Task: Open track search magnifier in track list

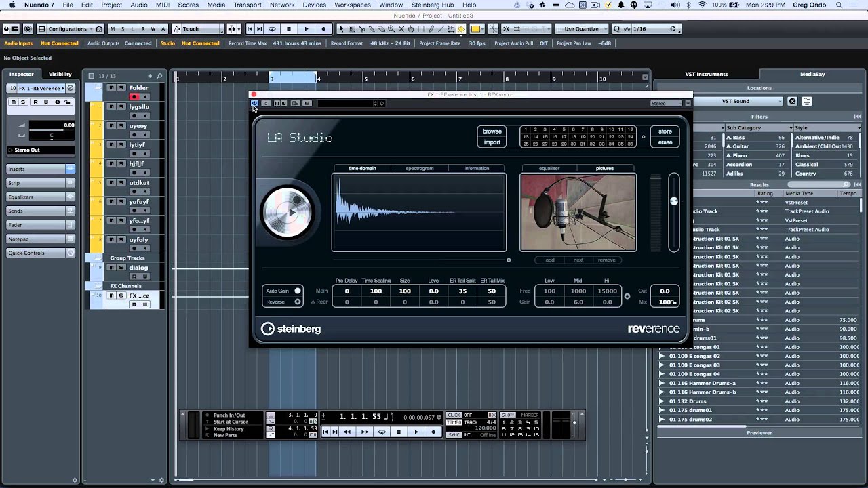Action: (x=159, y=76)
